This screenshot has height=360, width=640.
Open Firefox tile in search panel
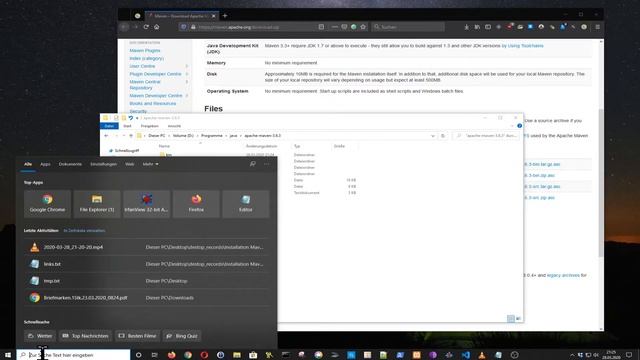coord(196,203)
